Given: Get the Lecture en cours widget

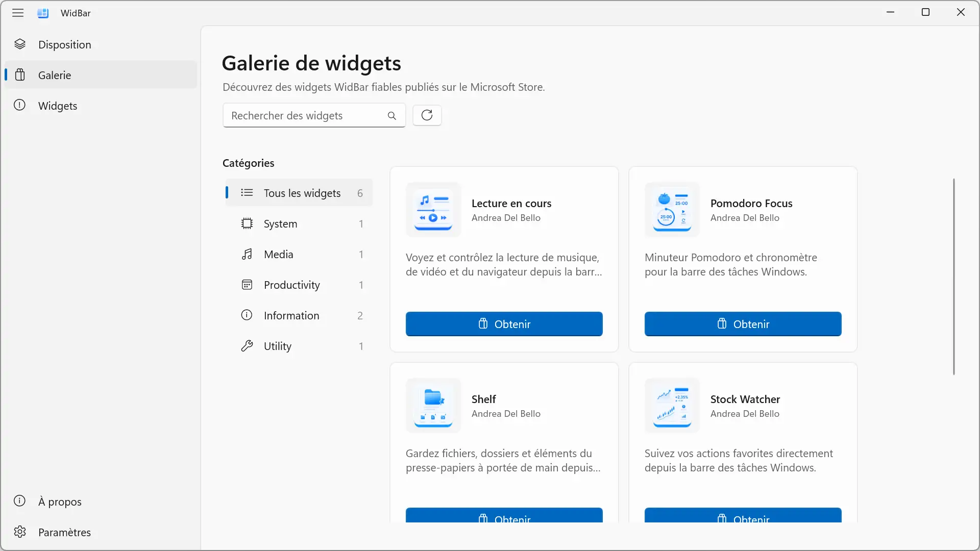Looking at the screenshot, I should (x=504, y=324).
